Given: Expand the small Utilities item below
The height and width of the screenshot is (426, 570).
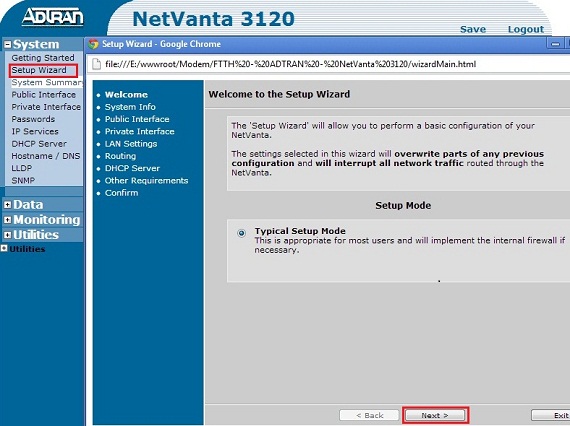Looking at the screenshot, I should [4, 248].
